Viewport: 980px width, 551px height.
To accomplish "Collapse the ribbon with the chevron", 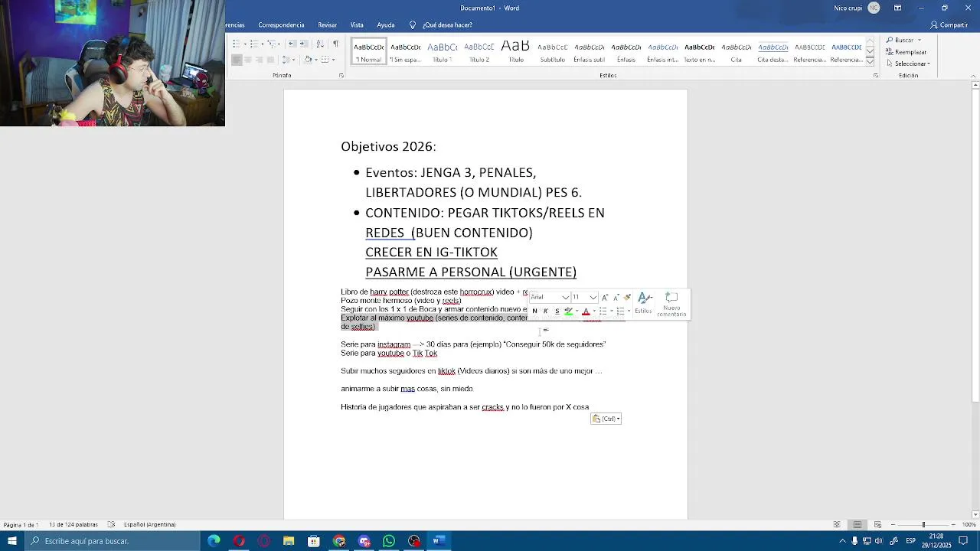I will (975, 76).
